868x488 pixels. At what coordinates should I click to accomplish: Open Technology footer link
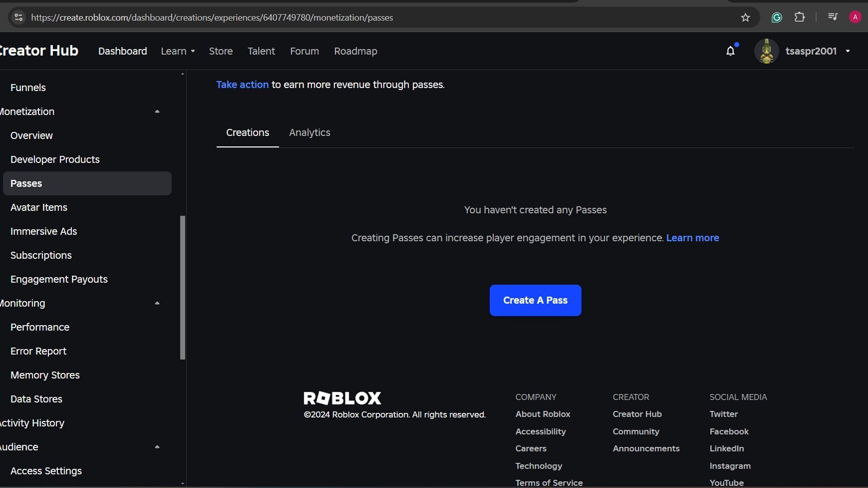click(538, 466)
